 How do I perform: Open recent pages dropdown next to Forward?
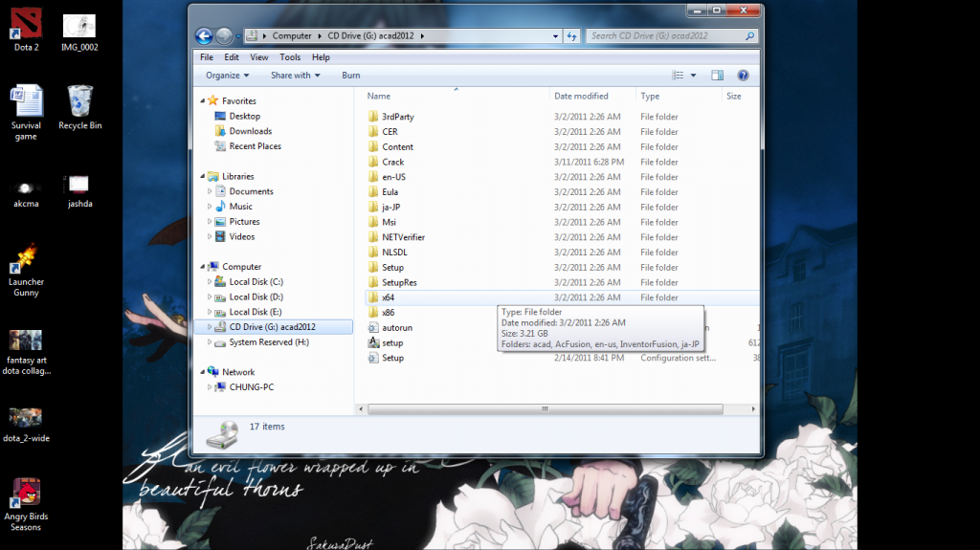point(238,37)
